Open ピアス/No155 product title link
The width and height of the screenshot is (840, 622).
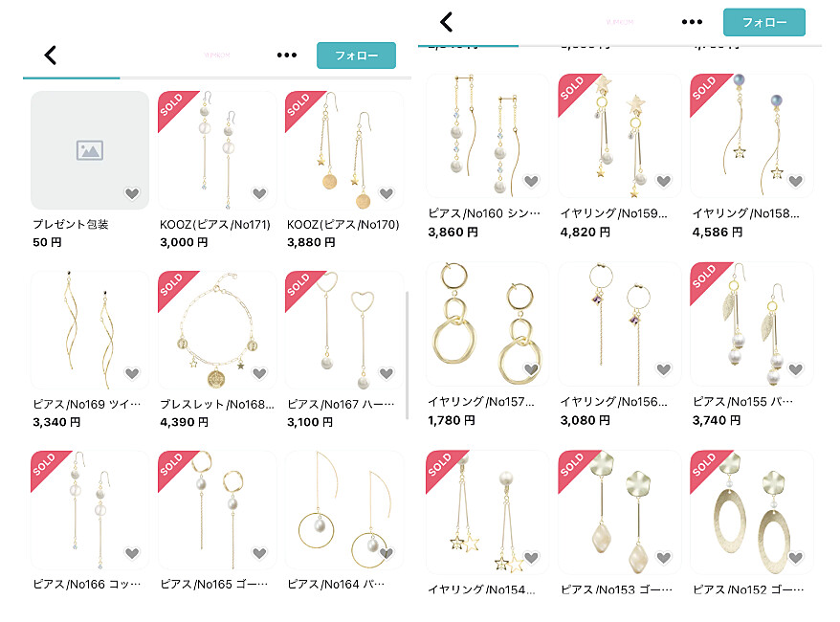click(x=742, y=401)
